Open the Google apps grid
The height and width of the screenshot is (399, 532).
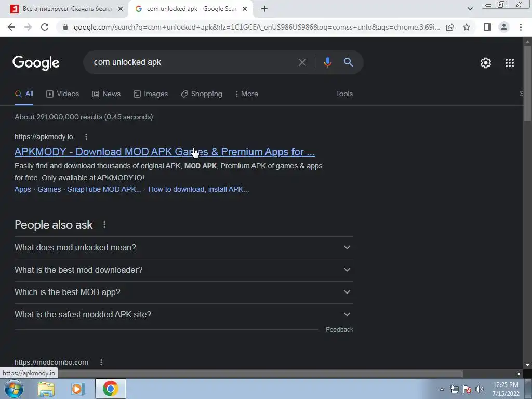(509, 63)
